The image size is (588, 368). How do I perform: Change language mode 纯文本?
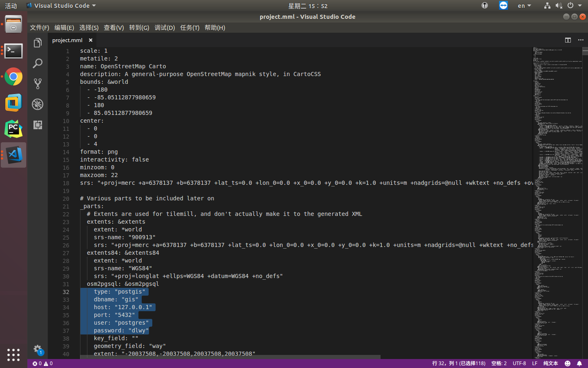click(x=550, y=364)
